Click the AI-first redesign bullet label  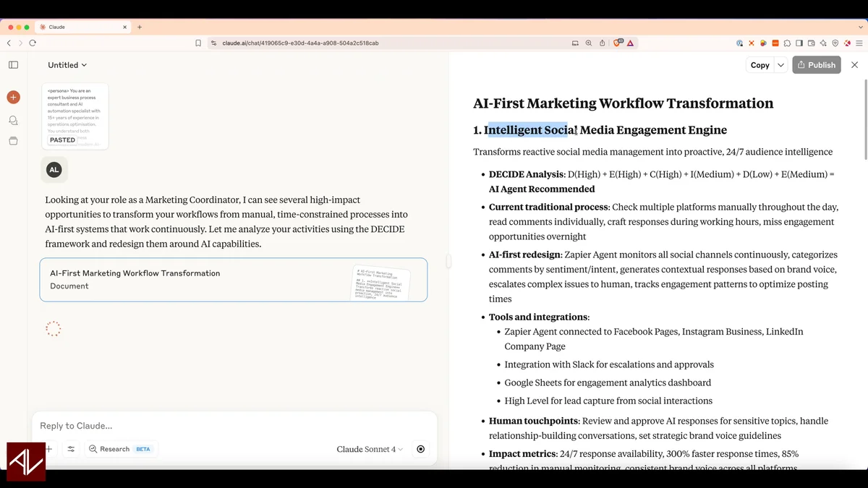click(x=525, y=254)
